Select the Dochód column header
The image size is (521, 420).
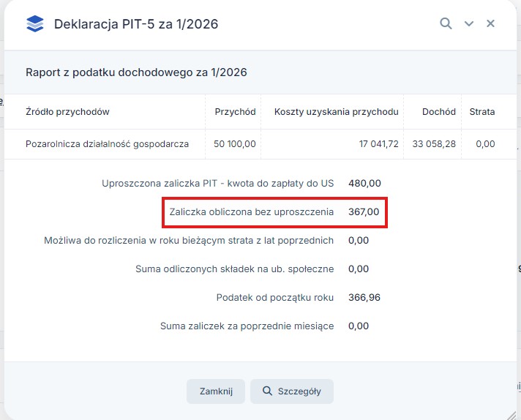tap(438, 112)
